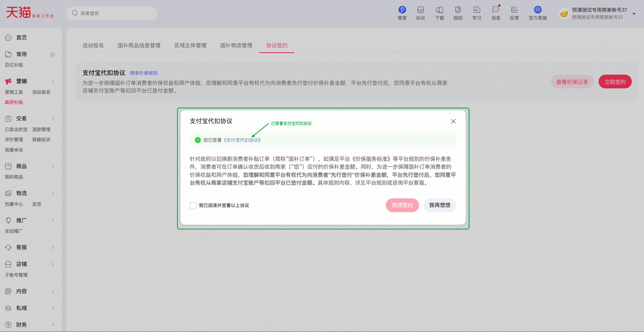
Task: Open the 协议 icon in header
Action: [x=420, y=10]
